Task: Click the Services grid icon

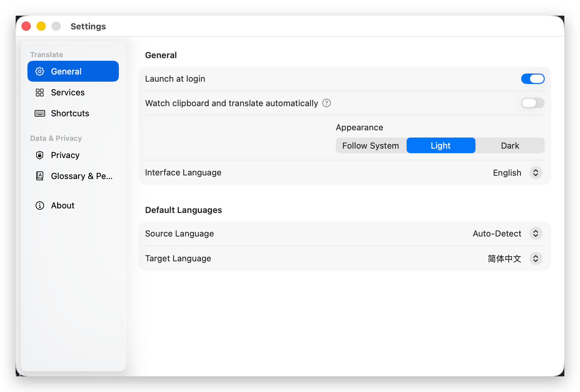Action: (x=40, y=92)
